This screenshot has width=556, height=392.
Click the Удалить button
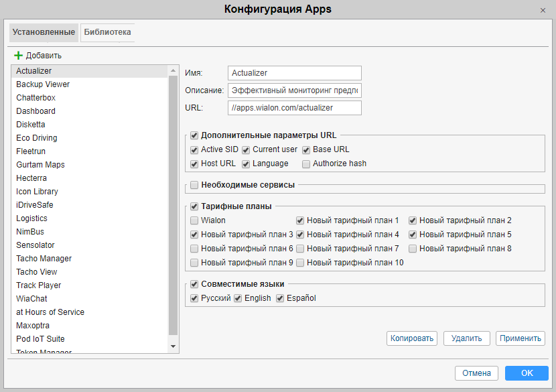coord(466,338)
